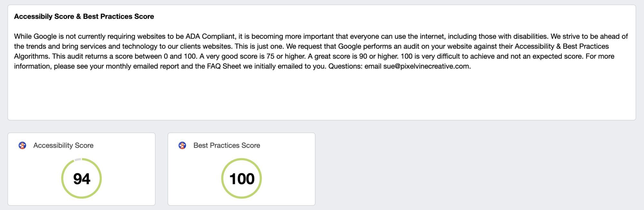Click the Accessibility Score widget icon
Screen dimensions: 644x210
click(x=22, y=145)
